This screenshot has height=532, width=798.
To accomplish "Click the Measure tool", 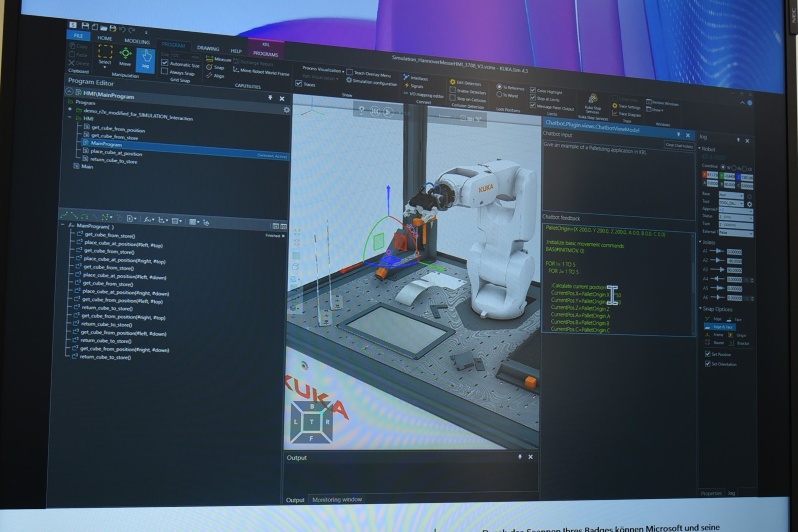I will click(219, 59).
